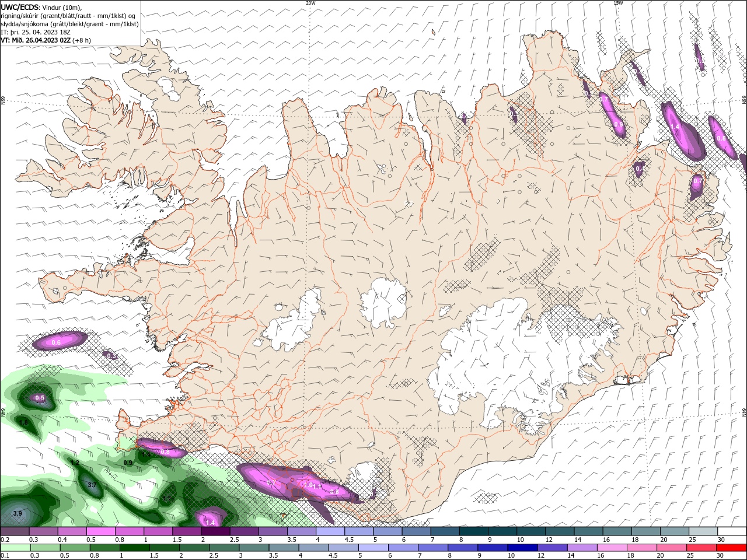Image resolution: width=747 pixels, height=560 pixels.
Task: Click the 'slydda/snjókoma' legend description line
Action: (x=69, y=24)
